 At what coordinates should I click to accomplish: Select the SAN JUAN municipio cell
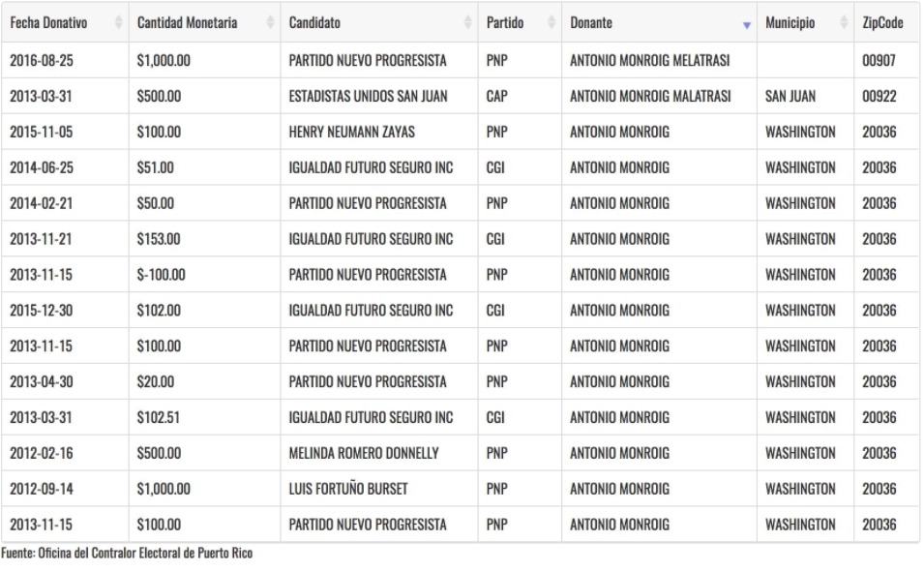coord(805,96)
